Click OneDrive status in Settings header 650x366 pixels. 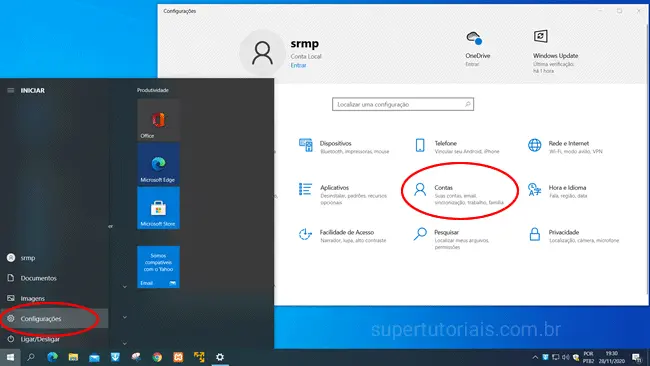coord(477,48)
